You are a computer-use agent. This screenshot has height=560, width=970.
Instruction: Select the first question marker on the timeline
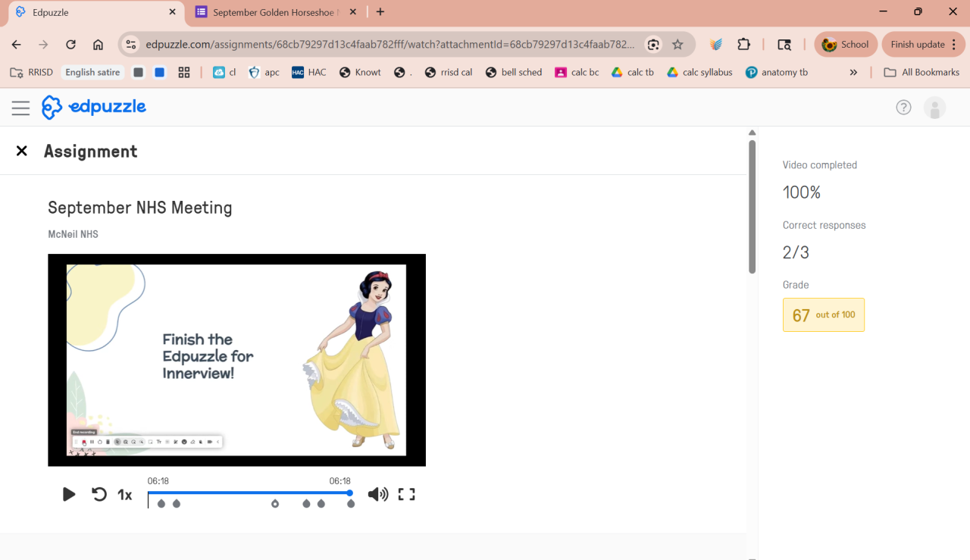coord(161,504)
